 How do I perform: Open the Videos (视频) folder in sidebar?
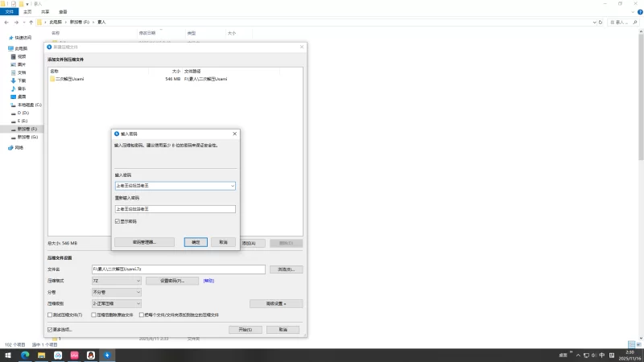pos(19,56)
